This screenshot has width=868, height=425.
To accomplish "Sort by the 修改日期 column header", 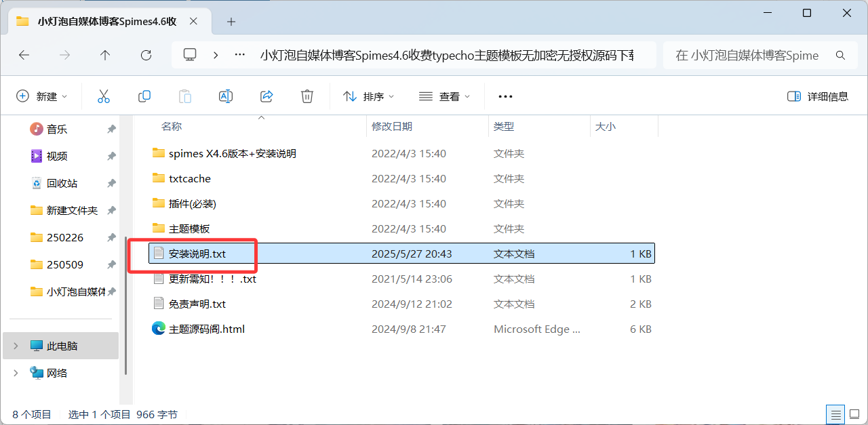I will tap(392, 126).
